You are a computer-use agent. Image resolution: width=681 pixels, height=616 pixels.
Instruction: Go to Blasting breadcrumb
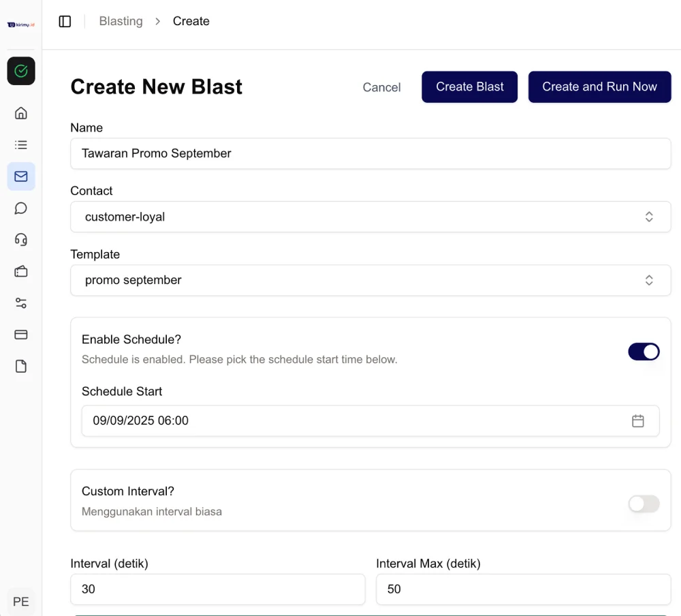(x=121, y=21)
